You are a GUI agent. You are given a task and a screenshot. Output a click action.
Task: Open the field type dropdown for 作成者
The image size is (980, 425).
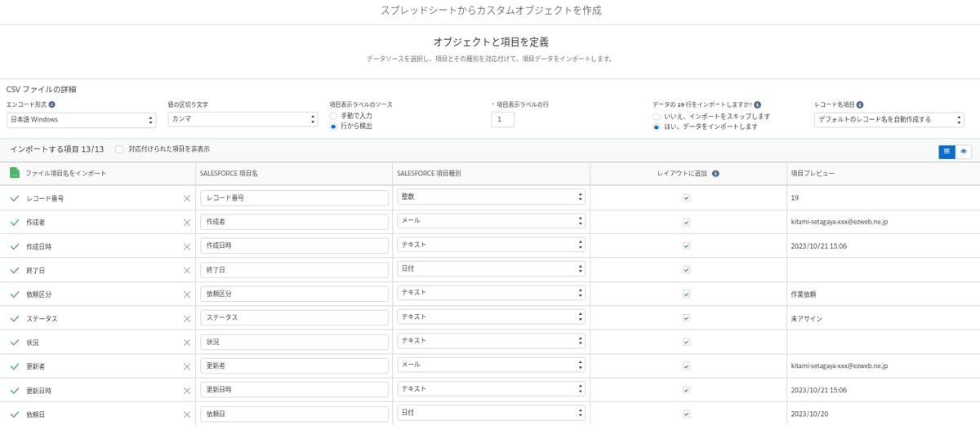pos(491,221)
